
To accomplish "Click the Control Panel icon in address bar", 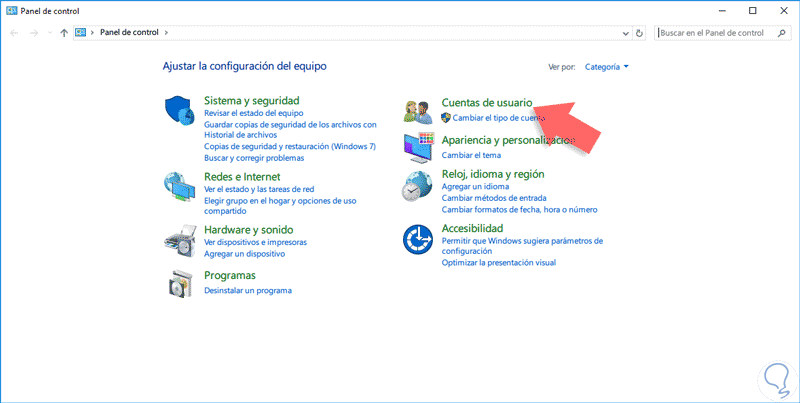I will [x=81, y=32].
